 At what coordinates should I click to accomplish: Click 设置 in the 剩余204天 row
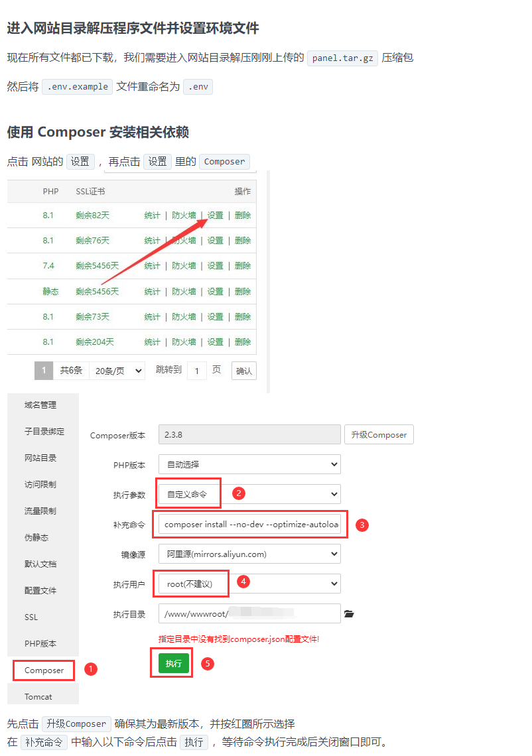[215, 342]
